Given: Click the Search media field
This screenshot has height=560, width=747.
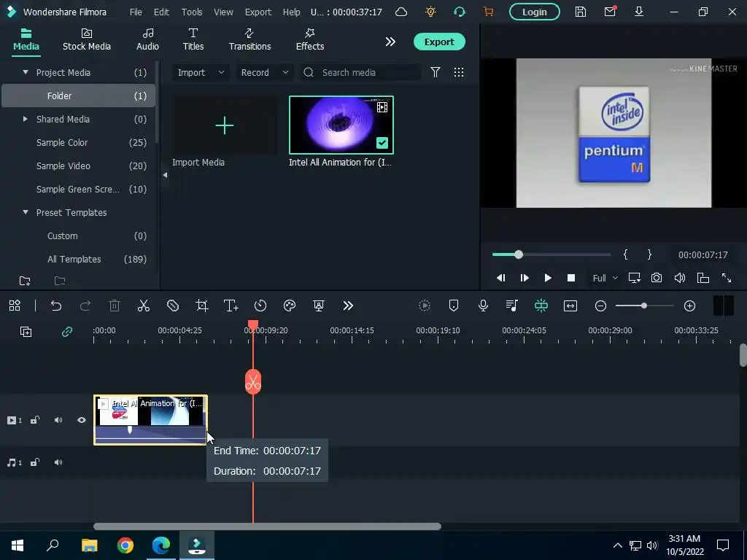Looking at the screenshot, I should (360, 72).
